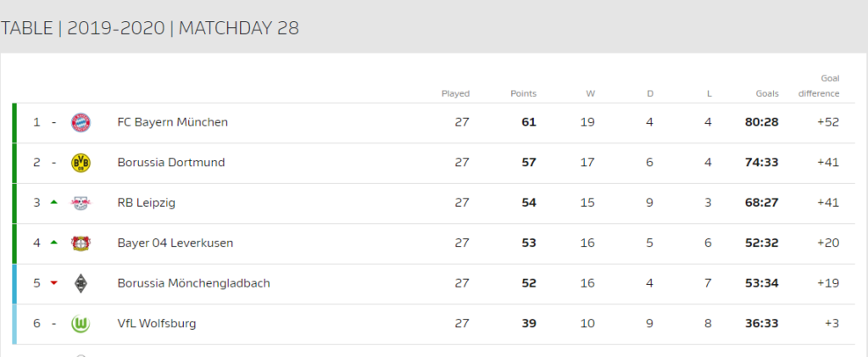
Task: Click the Goals column header
Action: click(x=767, y=93)
